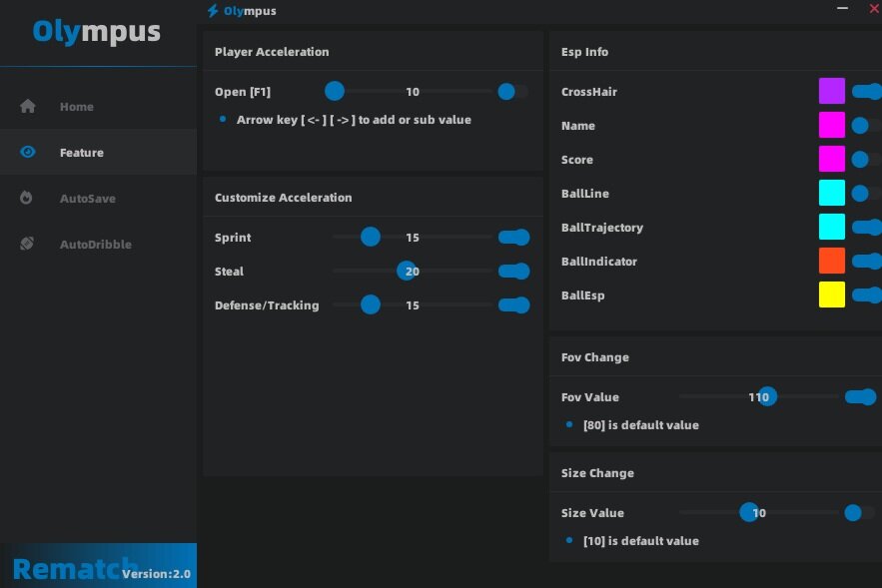Screen dimensions: 882x588
Task: Open the BallLine cyan color swatch
Action: coord(832,193)
